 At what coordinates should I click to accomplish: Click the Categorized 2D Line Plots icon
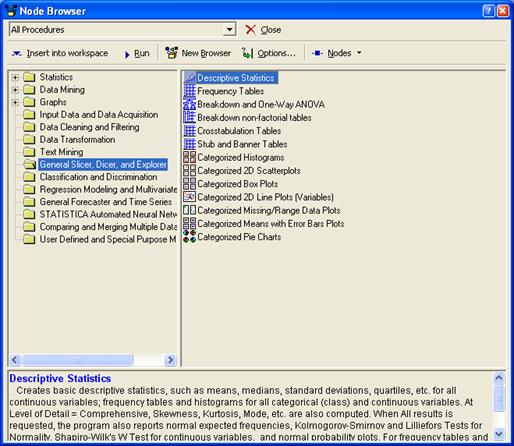point(189,197)
